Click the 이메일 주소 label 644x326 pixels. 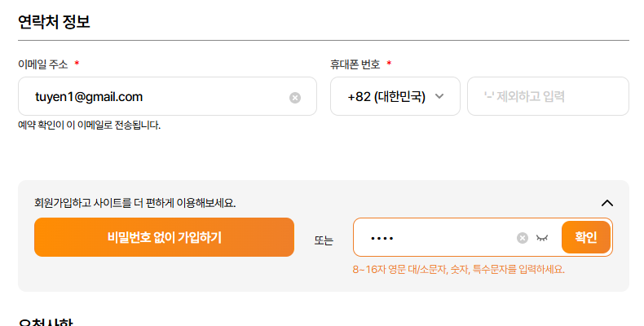tap(42, 64)
